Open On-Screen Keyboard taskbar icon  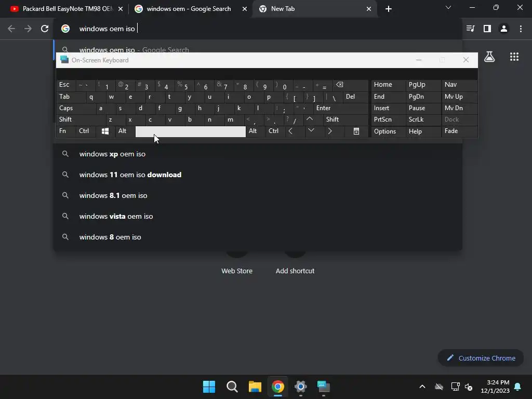(x=324, y=387)
